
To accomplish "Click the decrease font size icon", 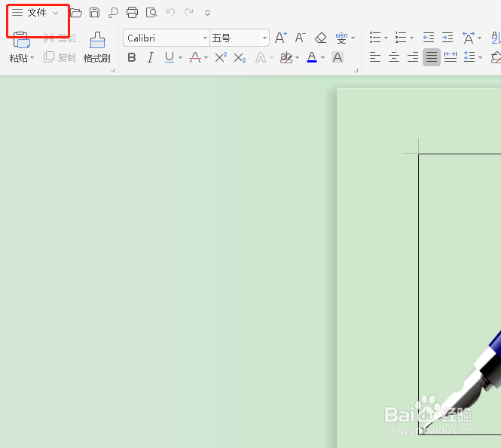I will tap(300, 38).
